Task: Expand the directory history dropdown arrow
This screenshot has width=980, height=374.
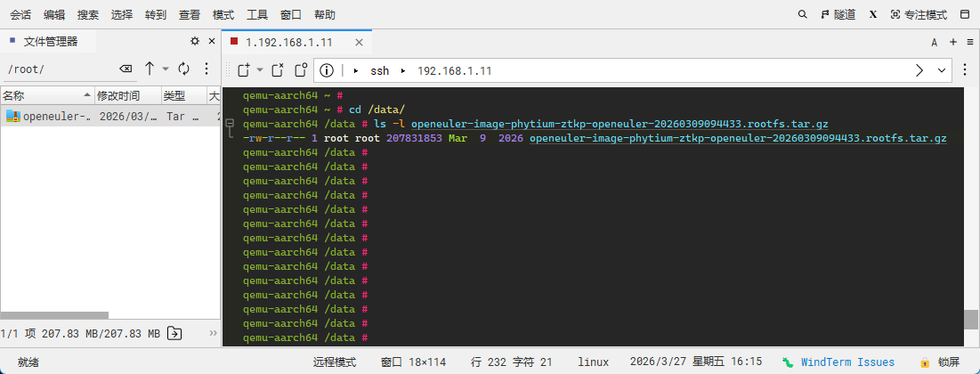Action: pos(166,69)
